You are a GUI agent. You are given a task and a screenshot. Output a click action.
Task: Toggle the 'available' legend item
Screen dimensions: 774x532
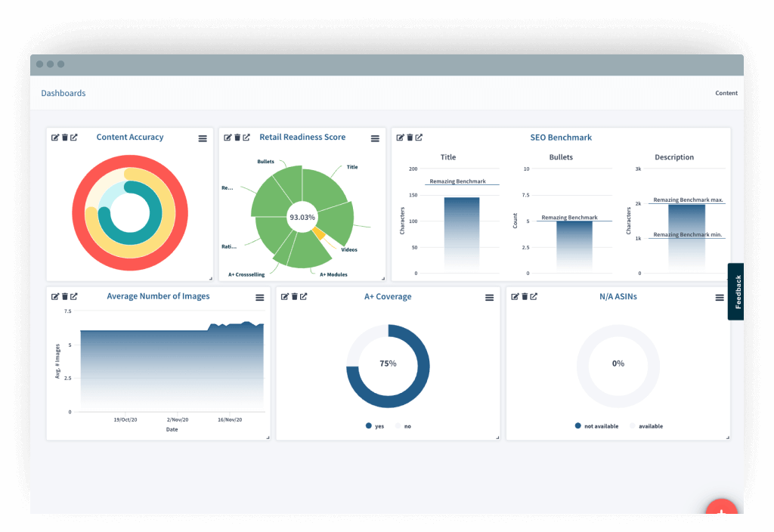tap(646, 426)
